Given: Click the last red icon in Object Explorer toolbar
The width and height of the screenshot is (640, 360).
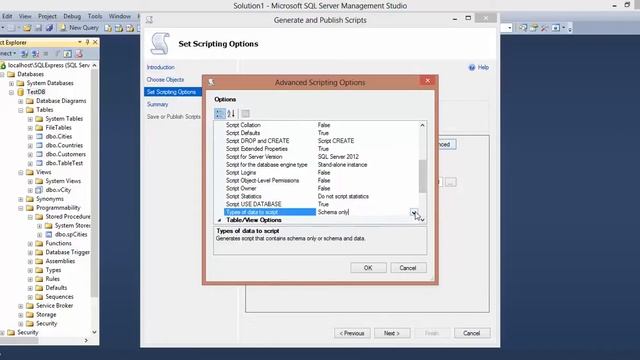Looking at the screenshot, I should click(x=79, y=54).
